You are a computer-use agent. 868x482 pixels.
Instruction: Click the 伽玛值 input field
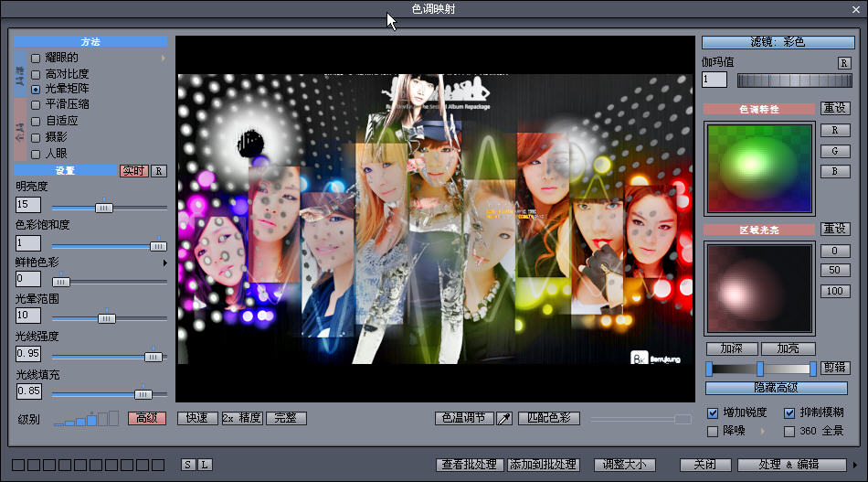pyautogui.click(x=715, y=80)
